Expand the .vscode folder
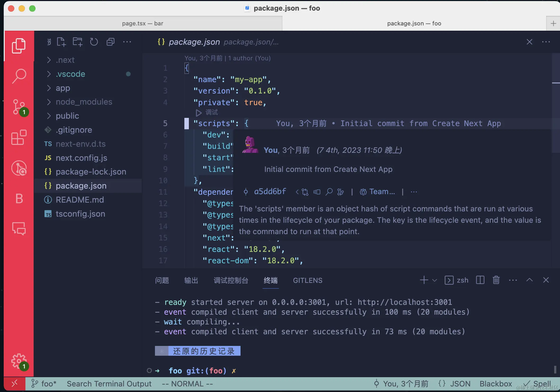This screenshot has width=560, height=392. tap(70, 74)
